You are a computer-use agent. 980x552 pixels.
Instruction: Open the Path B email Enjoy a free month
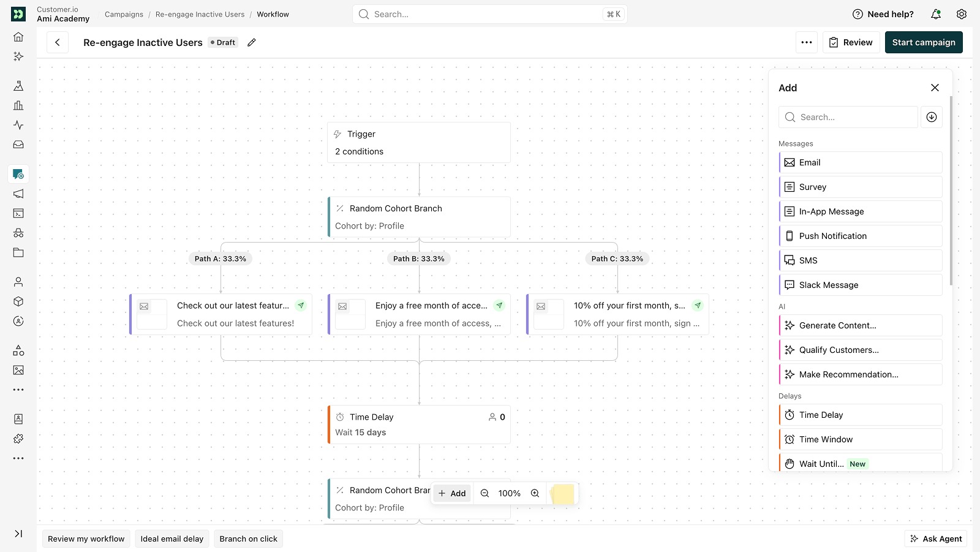tap(419, 314)
